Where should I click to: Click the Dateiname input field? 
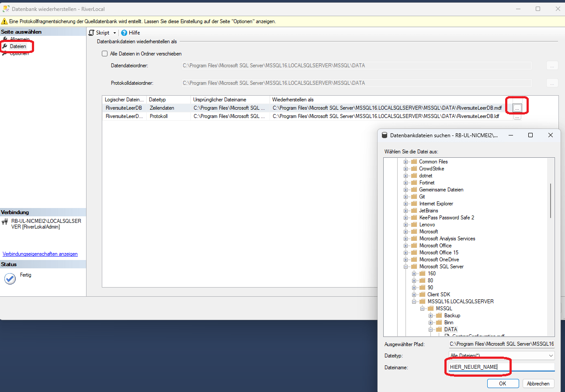(501, 367)
